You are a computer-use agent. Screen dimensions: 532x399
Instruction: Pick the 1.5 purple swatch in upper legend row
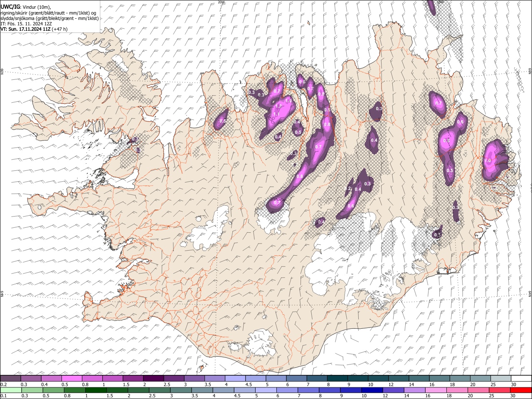click(133, 378)
